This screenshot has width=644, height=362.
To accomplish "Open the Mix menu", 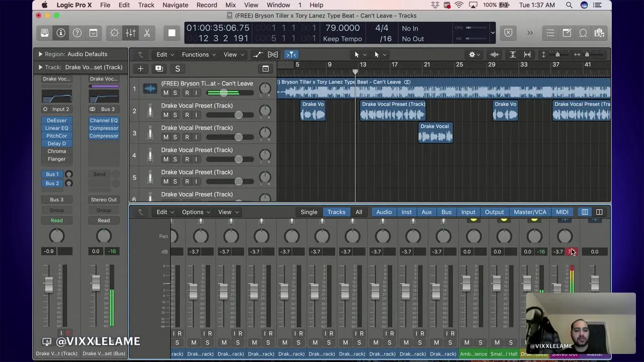I will (x=230, y=5).
